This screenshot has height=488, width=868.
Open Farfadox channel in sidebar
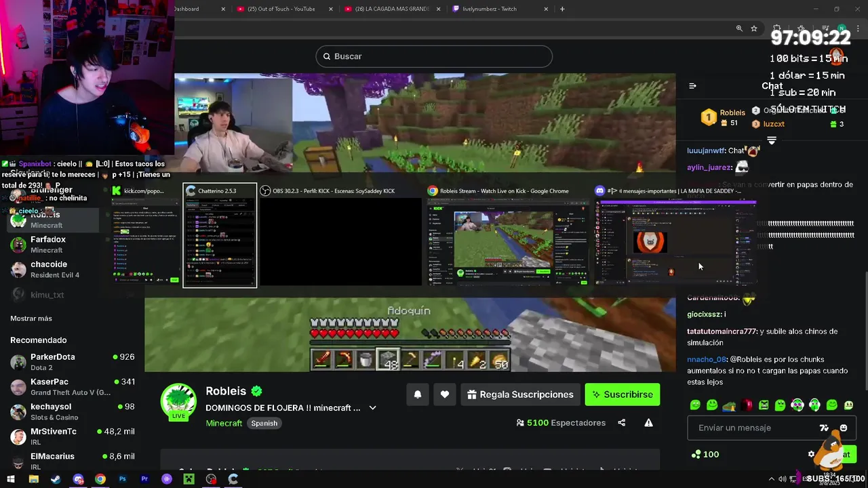(54, 245)
